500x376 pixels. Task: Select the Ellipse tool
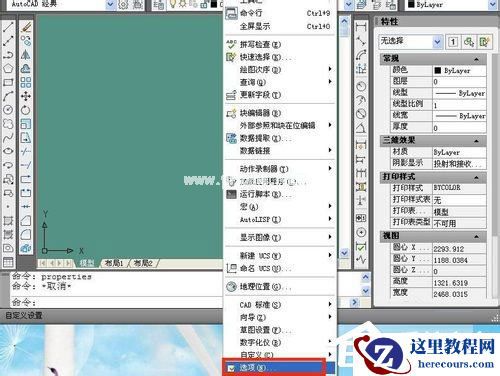[x=8, y=151]
